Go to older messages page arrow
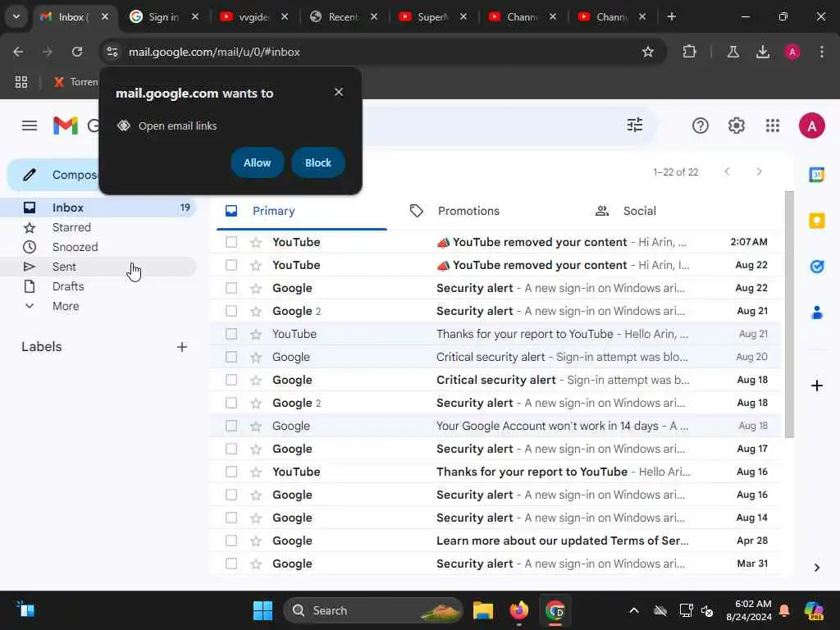 coord(759,171)
